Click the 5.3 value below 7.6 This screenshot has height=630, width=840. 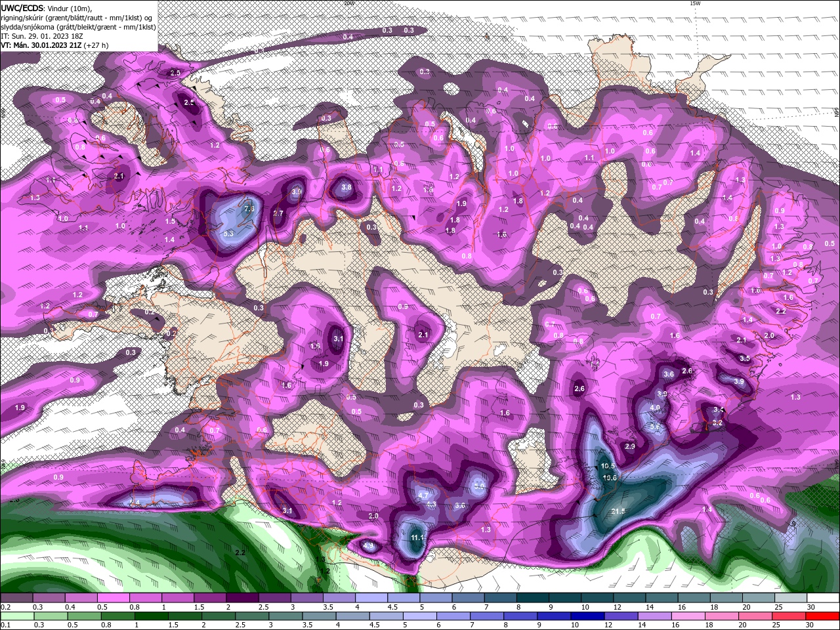pyautogui.click(x=229, y=233)
